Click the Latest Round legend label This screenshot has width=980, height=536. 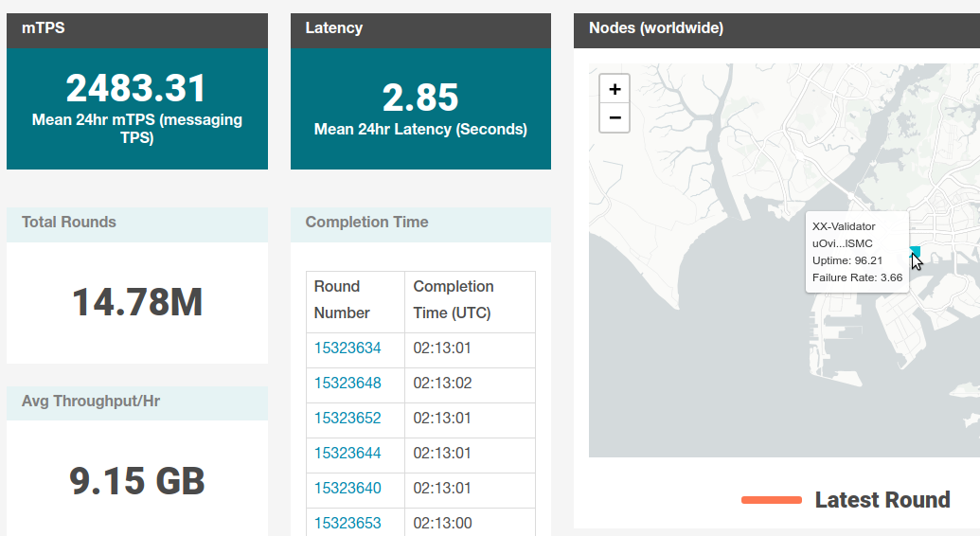pyautogui.click(x=882, y=500)
